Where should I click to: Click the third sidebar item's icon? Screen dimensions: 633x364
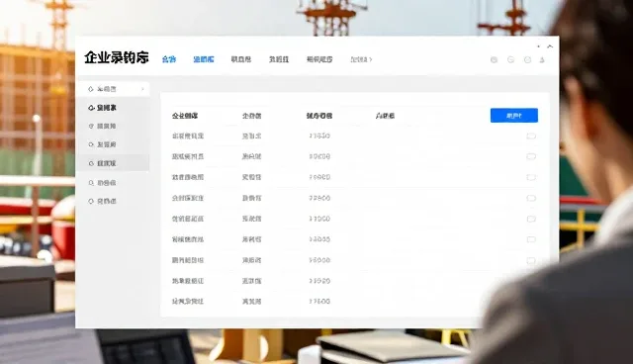coord(91,126)
